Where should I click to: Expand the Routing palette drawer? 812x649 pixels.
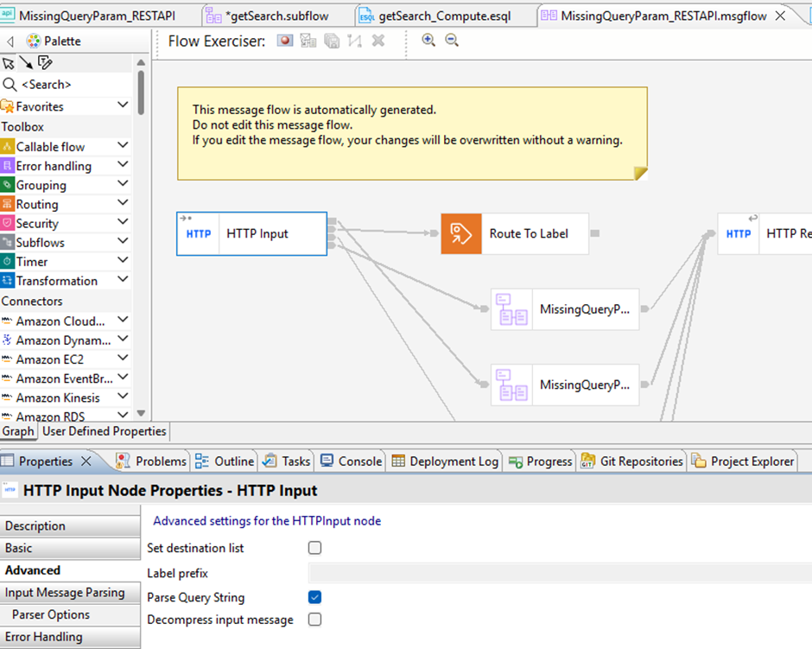123,204
